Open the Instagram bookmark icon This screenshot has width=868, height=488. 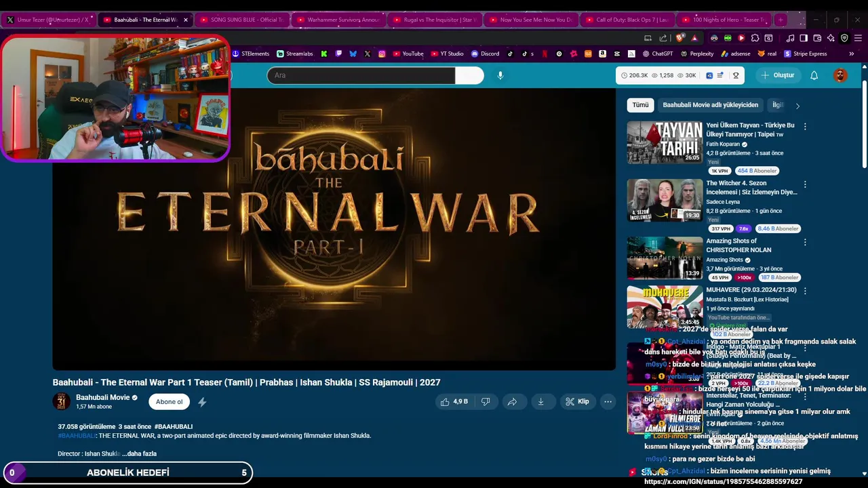(382, 54)
